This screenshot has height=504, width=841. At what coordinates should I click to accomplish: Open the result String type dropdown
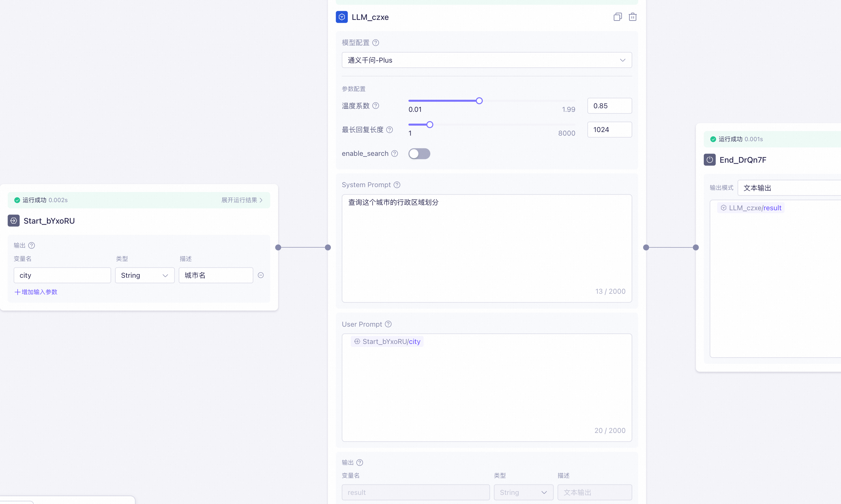click(523, 492)
